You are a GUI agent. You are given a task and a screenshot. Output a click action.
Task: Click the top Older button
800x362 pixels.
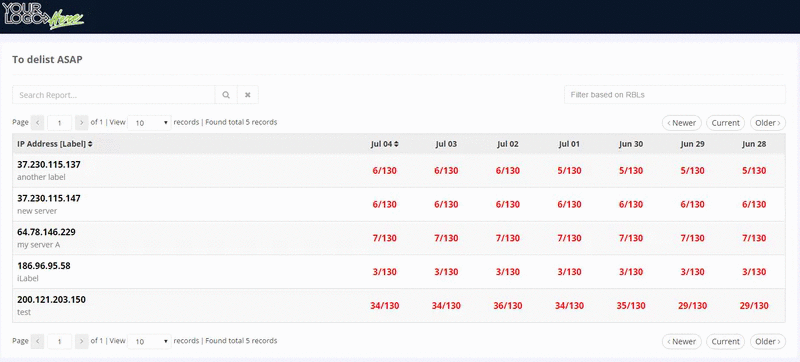(768, 123)
